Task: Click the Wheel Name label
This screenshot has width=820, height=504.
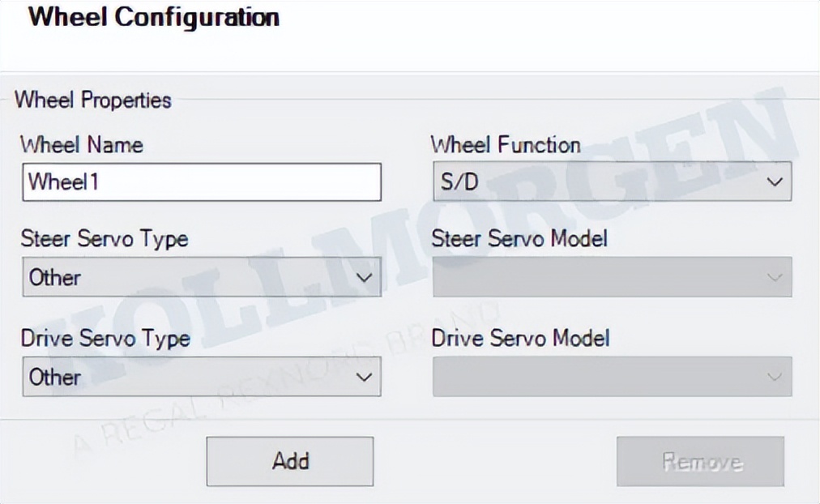Action: [82, 145]
